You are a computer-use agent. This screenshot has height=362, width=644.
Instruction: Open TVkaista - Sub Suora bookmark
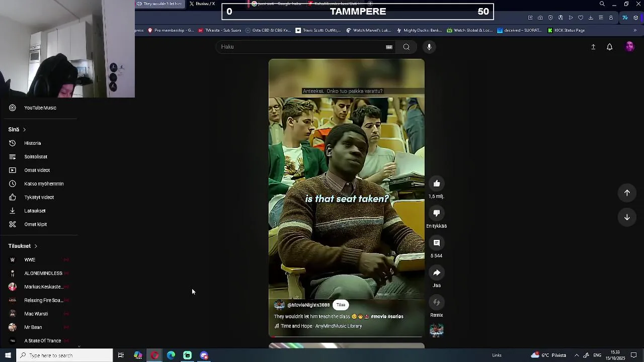(x=219, y=30)
